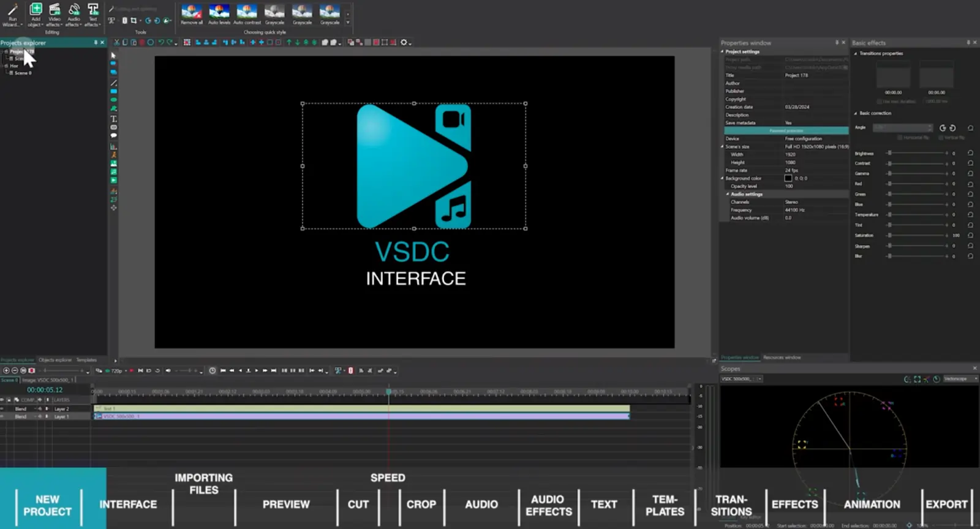Open the gear settings icon in toolbar

pos(404,42)
